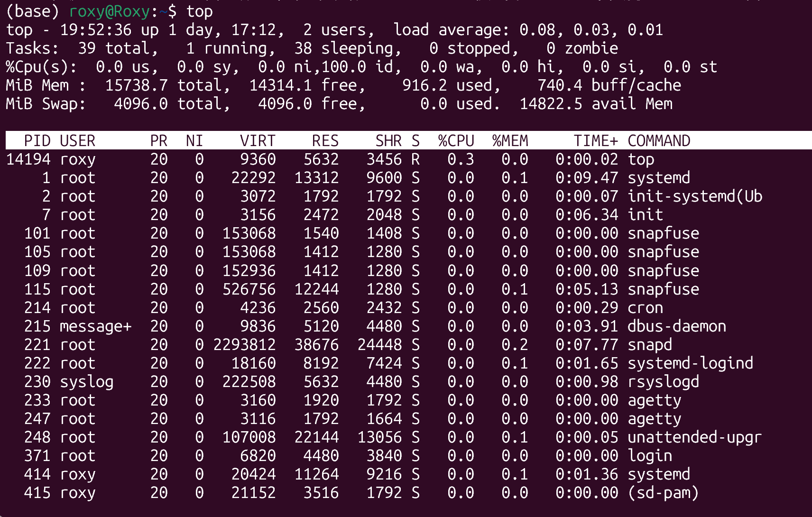Image resolution: width=812 pixels, height=517 pixels.
Task: Click the %CPU column header
Action: (456, 141)
